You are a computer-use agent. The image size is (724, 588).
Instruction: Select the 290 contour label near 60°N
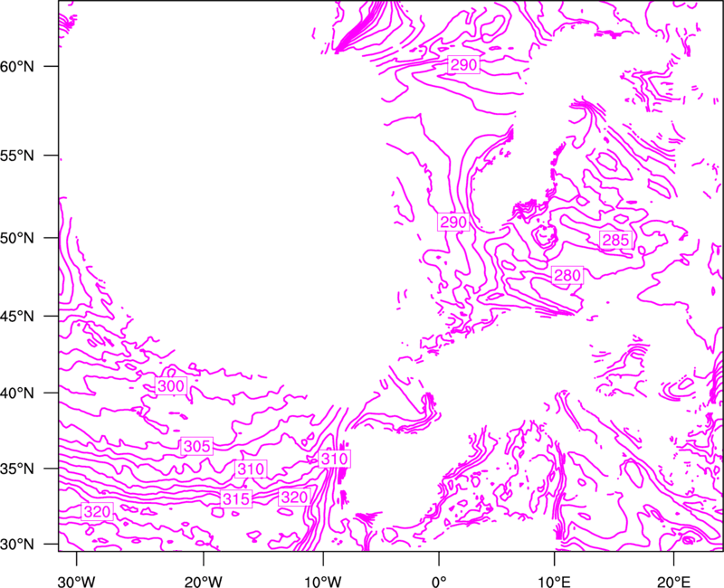pyautogui.click(x=463, y=65)
